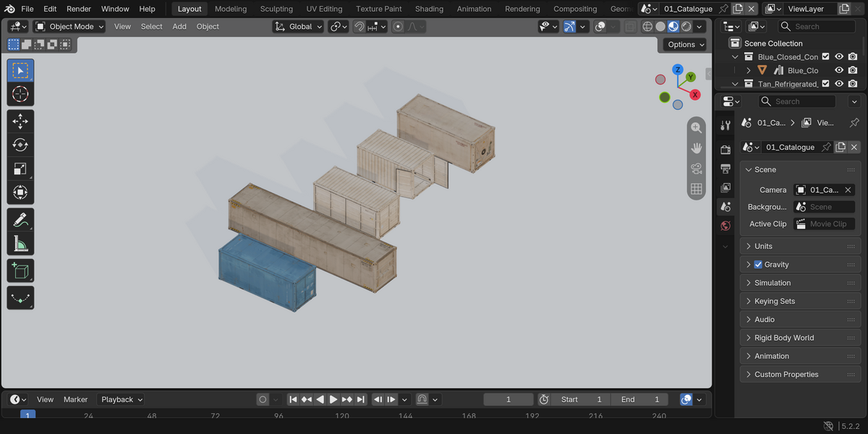Hide Blue_Closed_Con collection with eye icon
868x434 pixels.
coord(839,56)
